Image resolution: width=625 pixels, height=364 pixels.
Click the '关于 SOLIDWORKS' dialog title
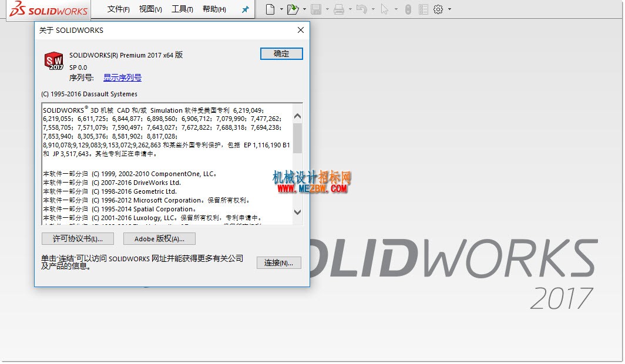coord(71,31)
